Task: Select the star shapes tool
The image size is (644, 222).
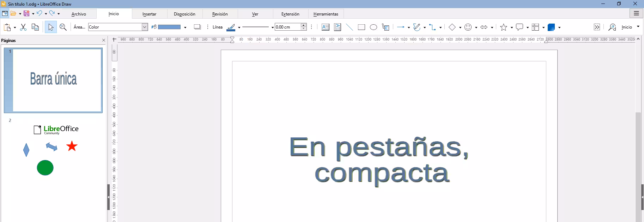Action: point(504,27)
